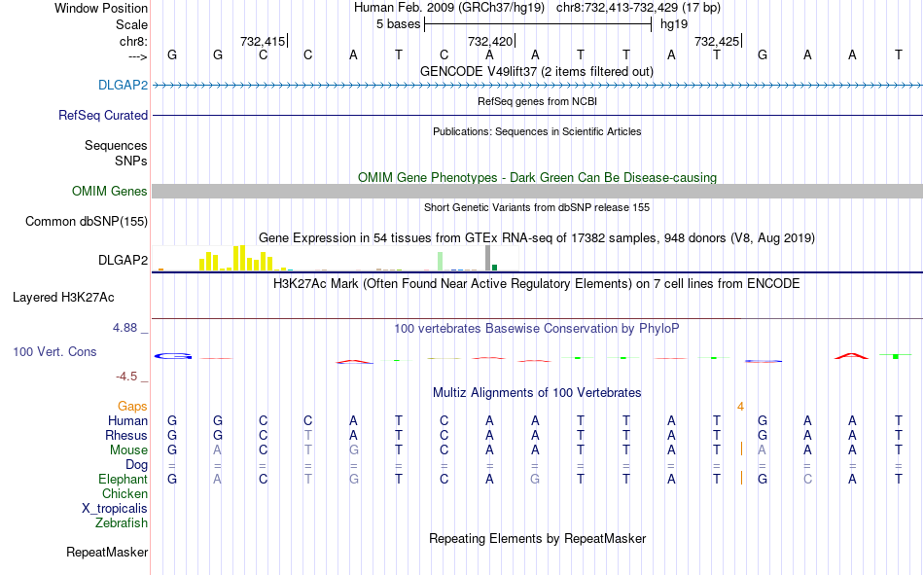Click the chr8: ruler label

(x=133, y=41)
